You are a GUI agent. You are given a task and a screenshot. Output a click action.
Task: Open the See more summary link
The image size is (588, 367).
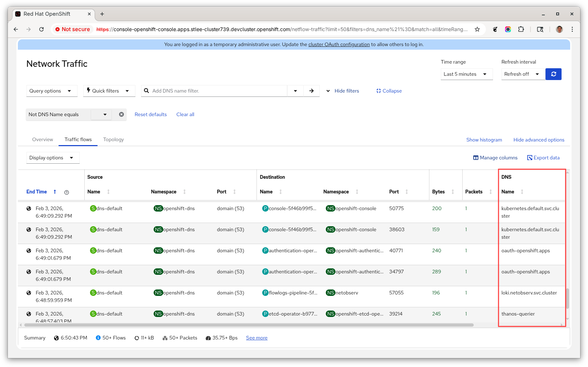(256, 338)
